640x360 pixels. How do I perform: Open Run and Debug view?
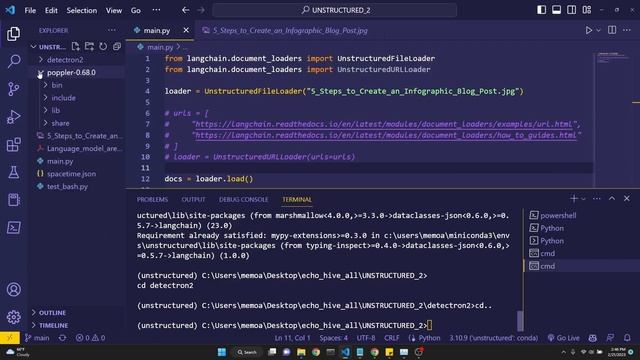point(13,117)
